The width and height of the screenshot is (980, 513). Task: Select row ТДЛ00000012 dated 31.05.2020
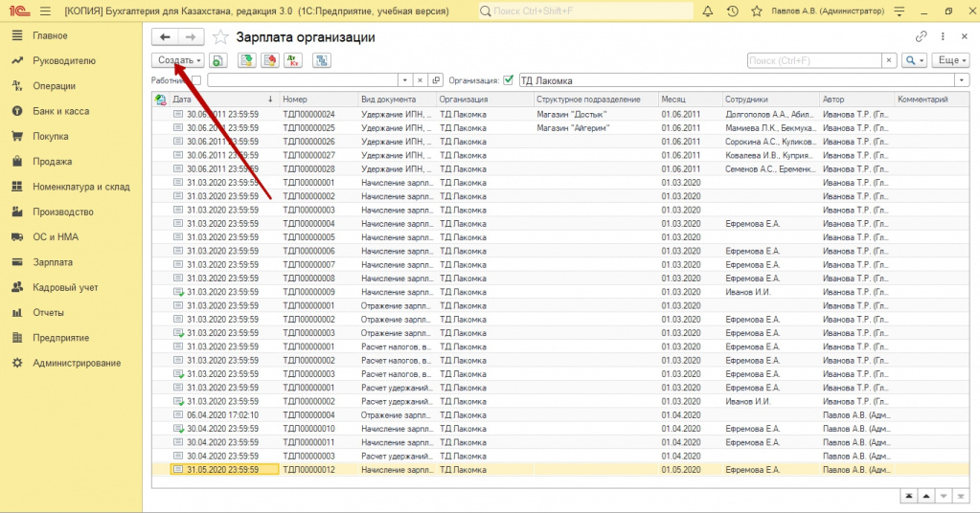coord(560,469)
